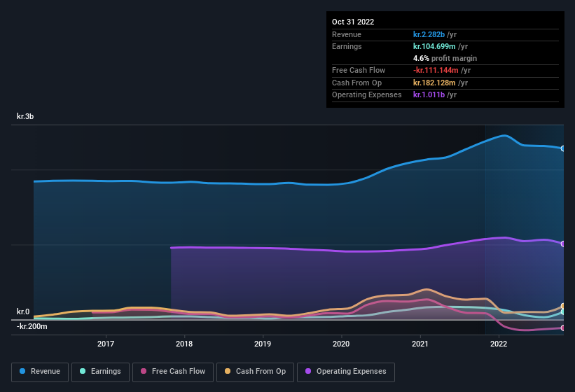The height and width of the screenshot is (392, 575).
Task: Click the 2022 x-axis label
Action: click(499, 344)
